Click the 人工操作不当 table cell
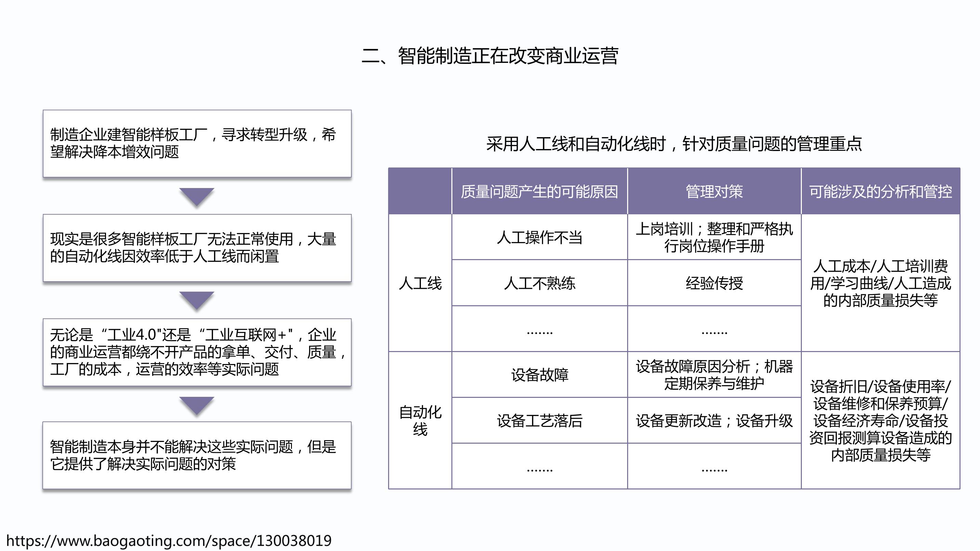This screenshot has height=551, width=980. point(539,237)
